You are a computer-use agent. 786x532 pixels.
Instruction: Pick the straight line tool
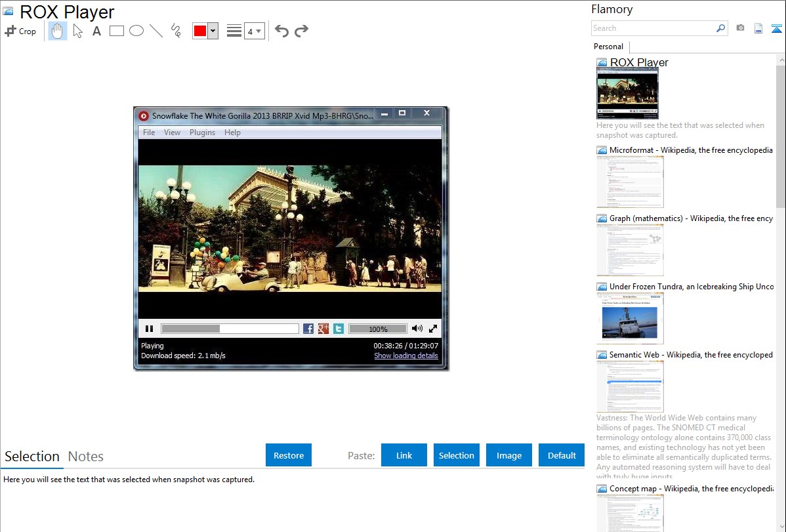(x=156, y=31)
